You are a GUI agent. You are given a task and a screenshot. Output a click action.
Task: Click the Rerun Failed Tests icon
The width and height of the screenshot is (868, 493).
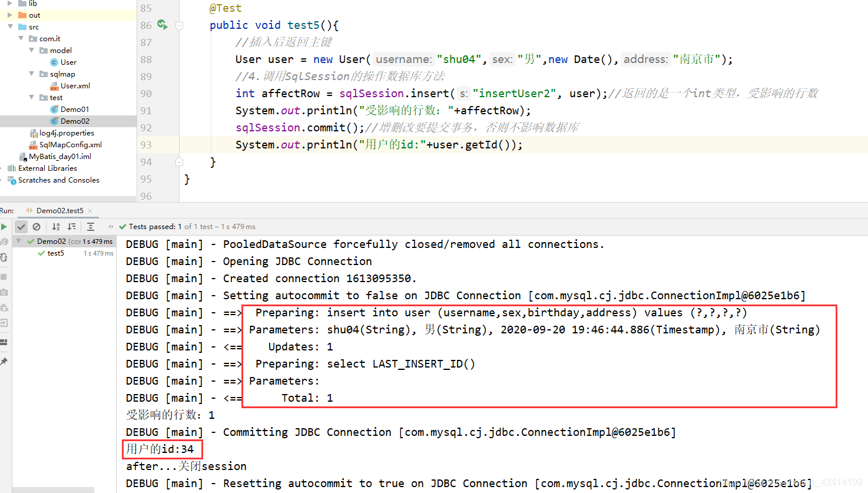(4, 241)
